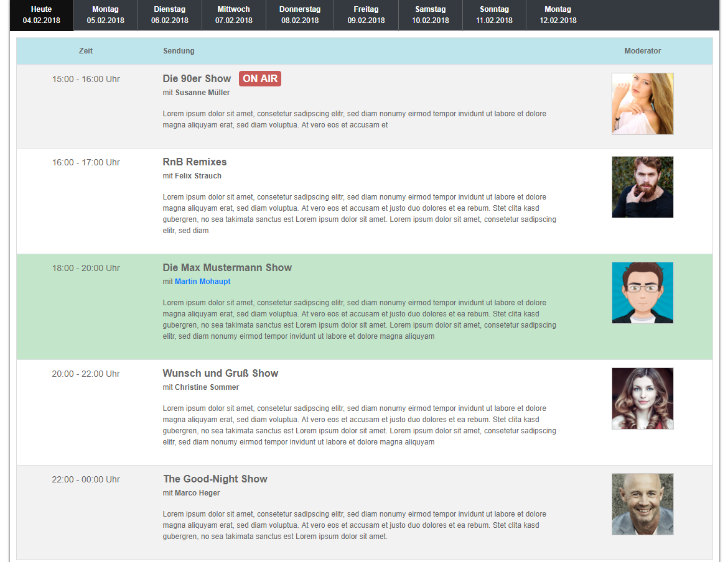Click the Wunsch und Gruß Show title

point(220,373)
